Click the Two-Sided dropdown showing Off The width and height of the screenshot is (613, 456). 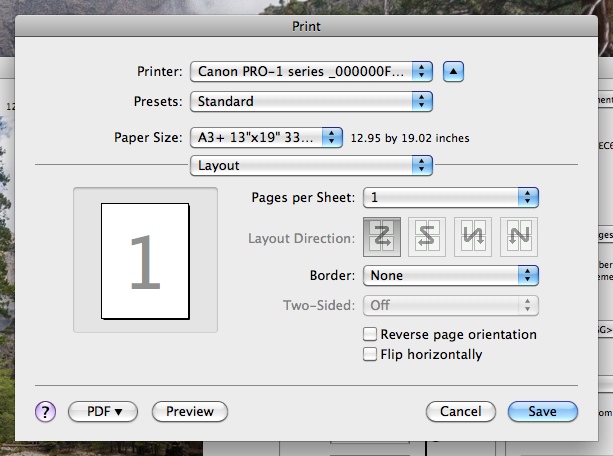point(451,306)
